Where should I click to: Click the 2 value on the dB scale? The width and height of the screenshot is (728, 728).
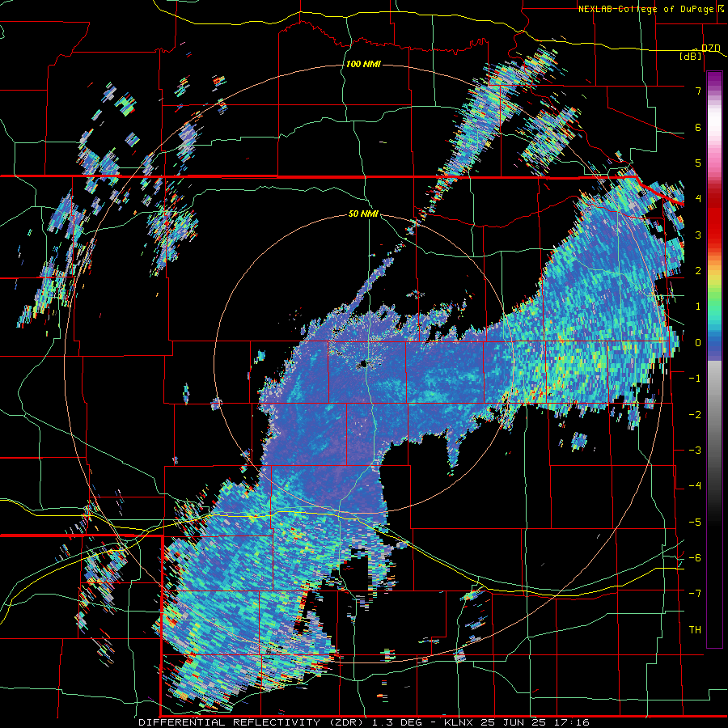(698, 271)
